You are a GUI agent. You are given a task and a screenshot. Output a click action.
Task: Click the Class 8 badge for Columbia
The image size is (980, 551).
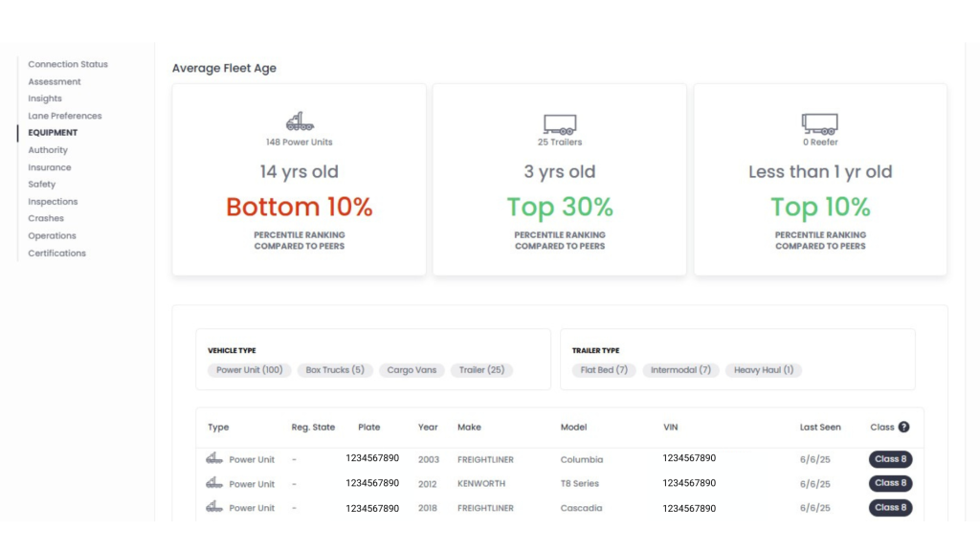[x=890, y=459]
